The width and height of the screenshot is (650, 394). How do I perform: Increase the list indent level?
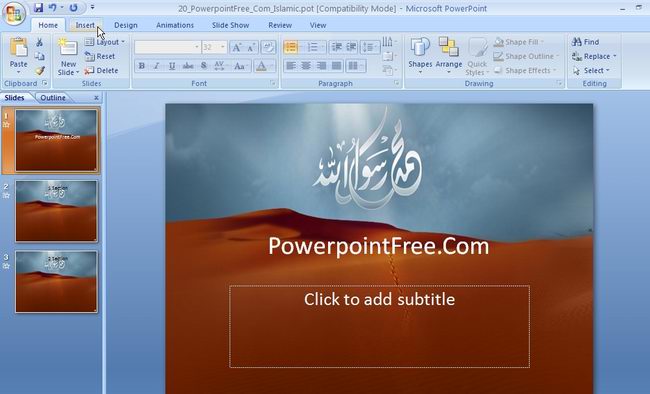click(352, 47)
